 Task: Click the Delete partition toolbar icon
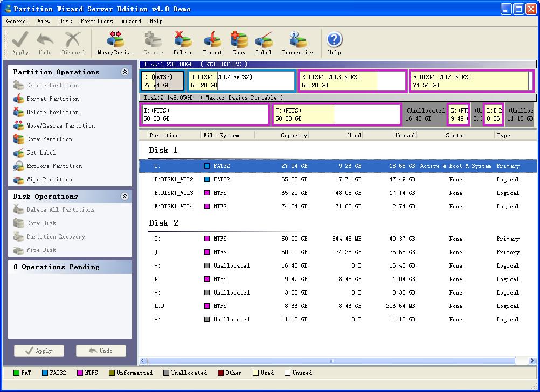(183, 43)
